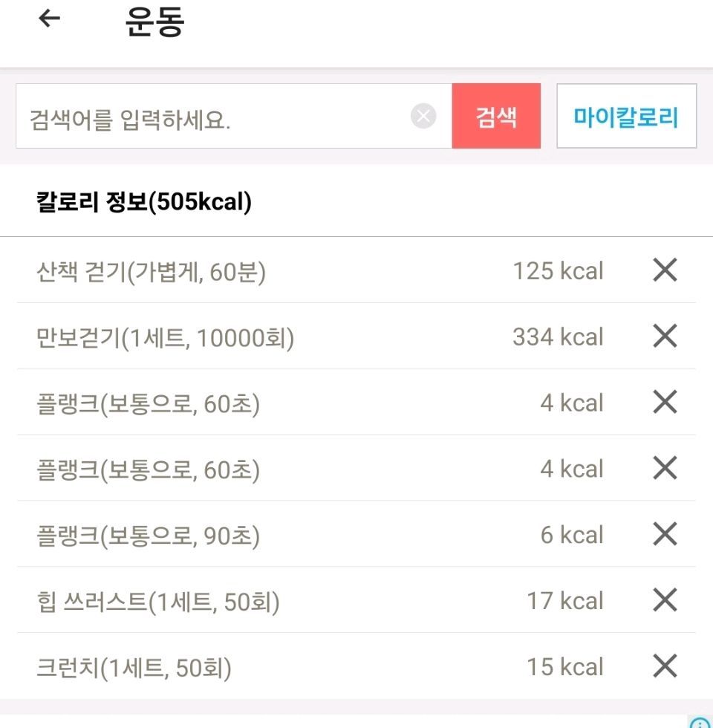Remove 플랭크 90초 6 kcal entry

pyautogui.click(x=665, y=533)
